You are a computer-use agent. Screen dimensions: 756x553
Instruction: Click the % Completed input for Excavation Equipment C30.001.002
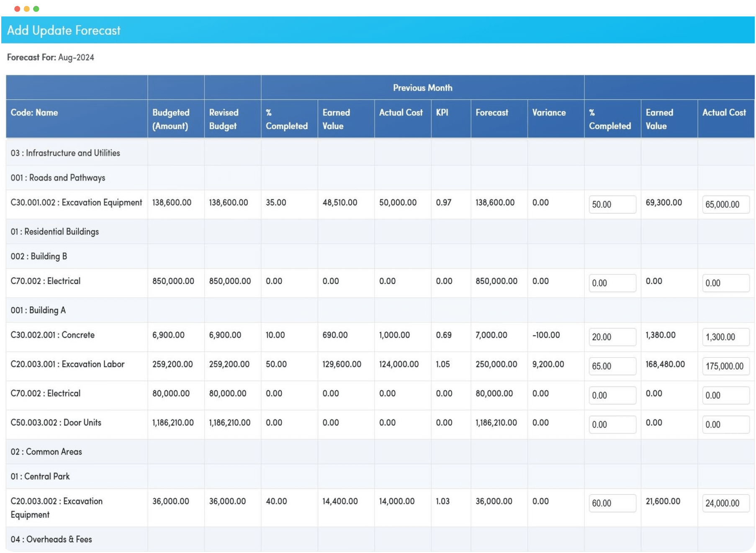(612, 205)
